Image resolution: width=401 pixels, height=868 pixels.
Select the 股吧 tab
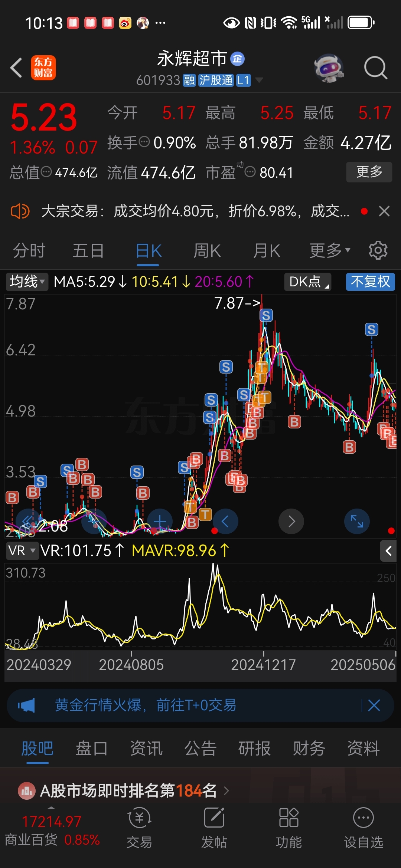(x=37, y=749)
